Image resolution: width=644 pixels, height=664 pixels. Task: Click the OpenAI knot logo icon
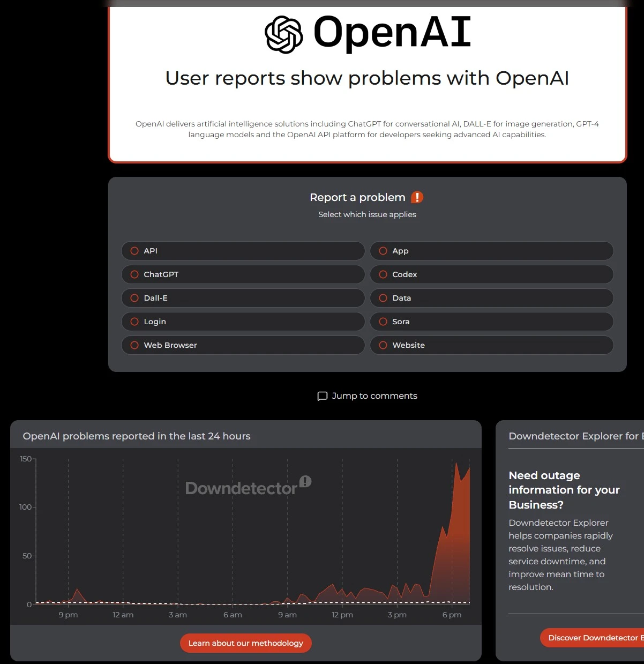pyautogui.click(x=284, y=34)
